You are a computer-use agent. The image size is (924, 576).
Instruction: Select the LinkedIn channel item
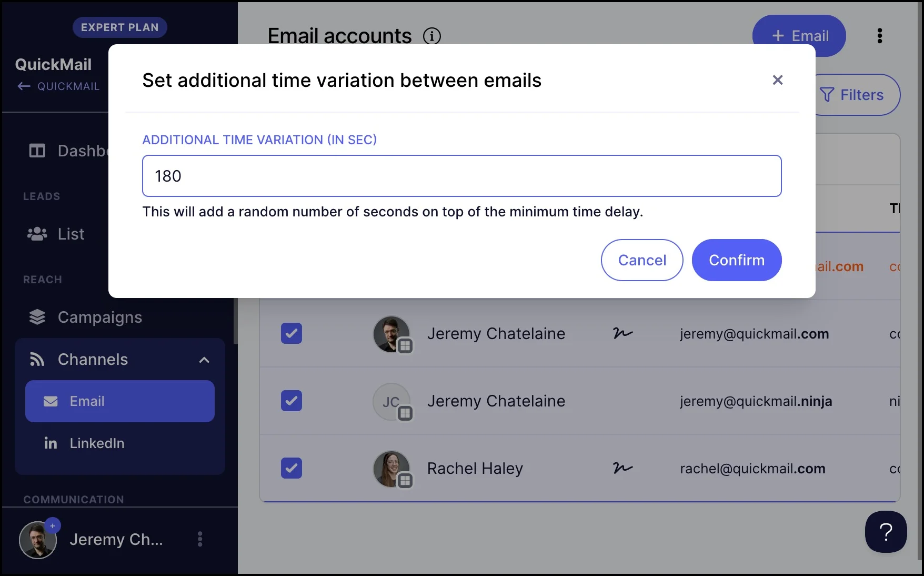coord(120,443)
